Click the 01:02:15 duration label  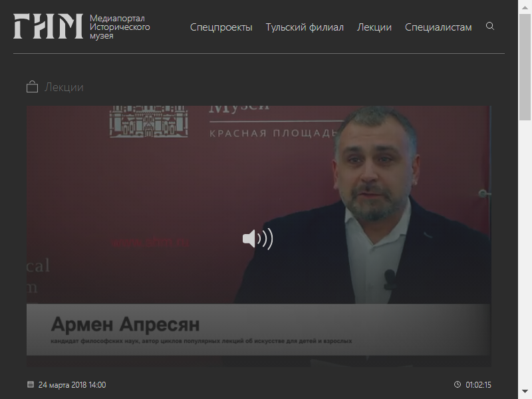click(478, 385)
